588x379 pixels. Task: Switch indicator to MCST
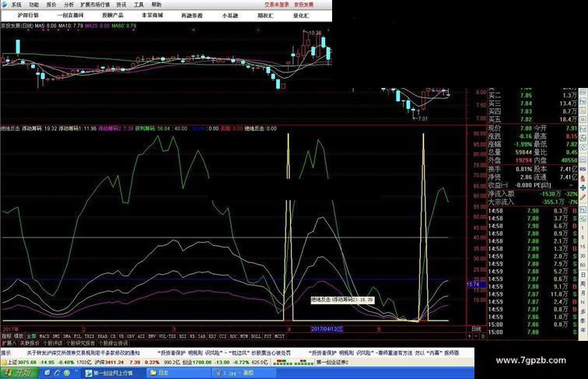click(x=279, y=336)
